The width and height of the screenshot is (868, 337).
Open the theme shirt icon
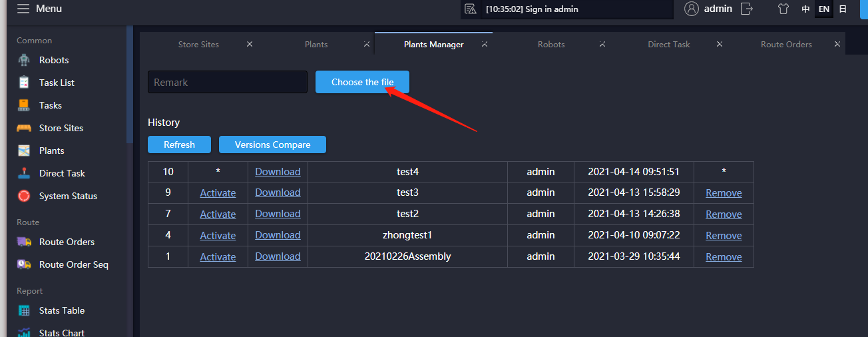coord(783,9)
